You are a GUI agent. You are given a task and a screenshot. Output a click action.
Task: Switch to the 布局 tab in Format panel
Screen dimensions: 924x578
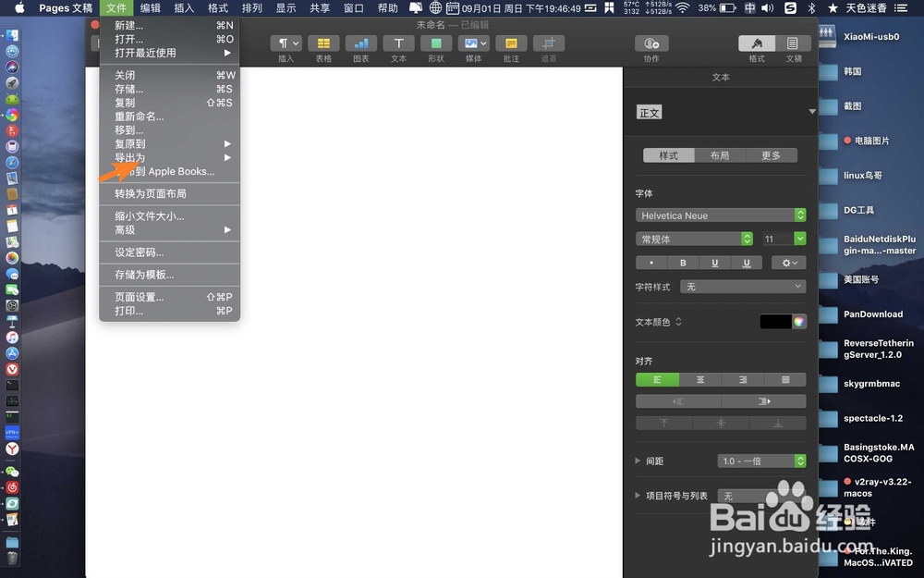tap(720, 155)
